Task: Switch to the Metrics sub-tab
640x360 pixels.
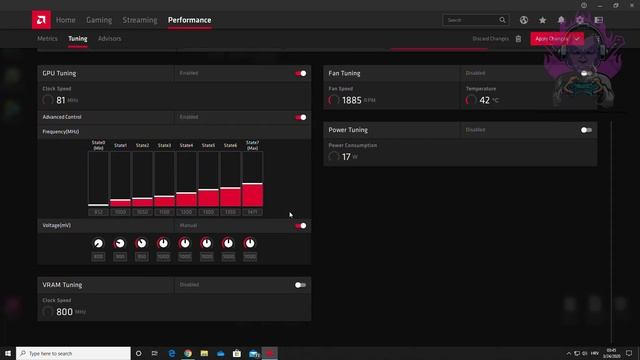Action: (x=47, y=38)
